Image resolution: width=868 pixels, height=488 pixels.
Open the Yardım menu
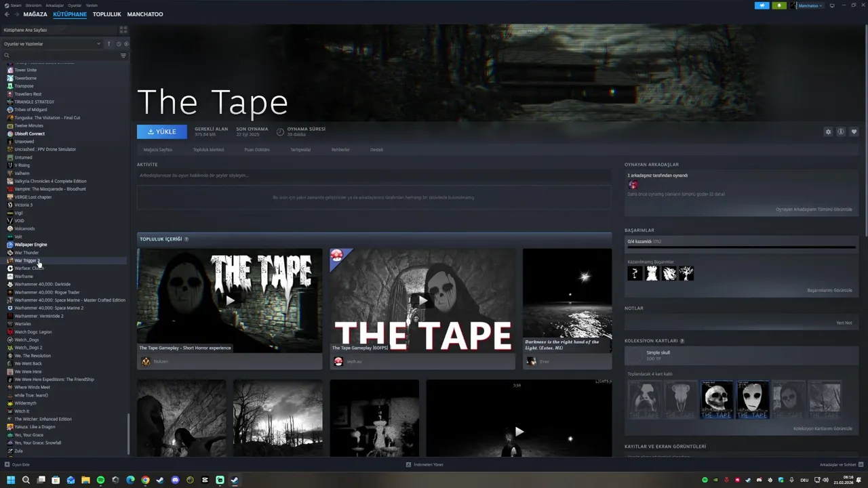(92, 5)
